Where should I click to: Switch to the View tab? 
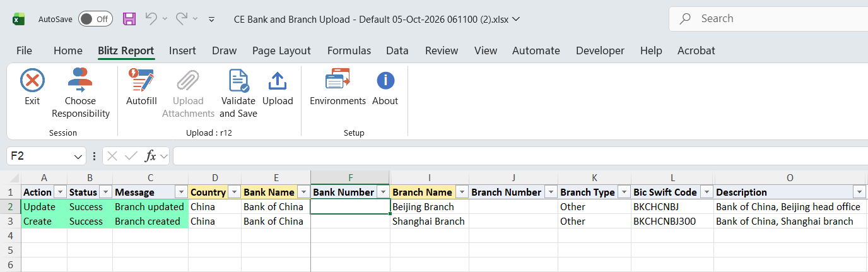(x=486, y=50)
